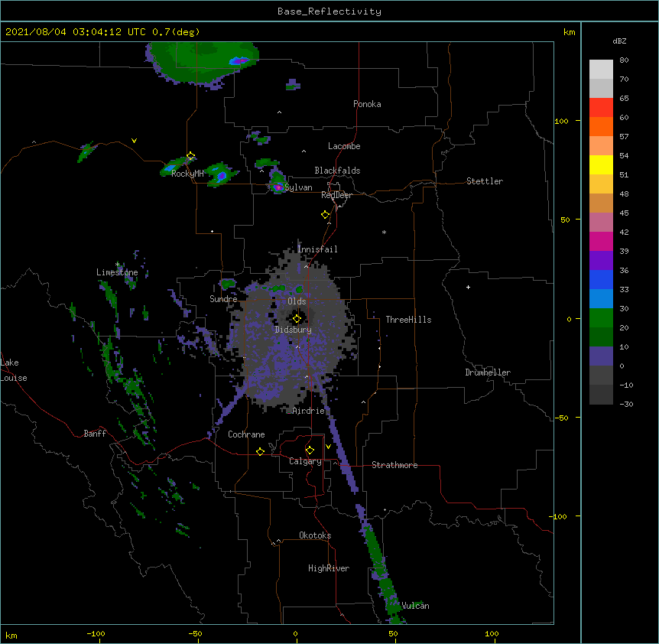Click the slate violet swatch between 10 and 0
This screenshot has width=659, height=644.
click(601, 356)
